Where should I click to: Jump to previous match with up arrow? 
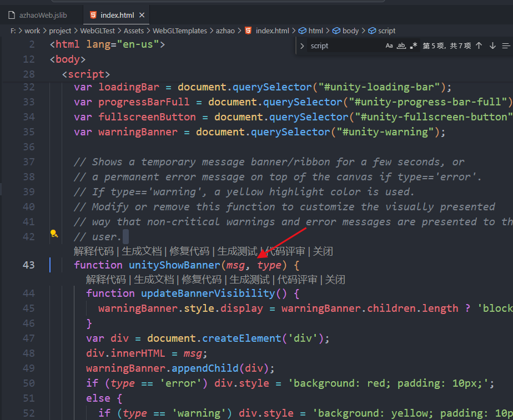479,45
